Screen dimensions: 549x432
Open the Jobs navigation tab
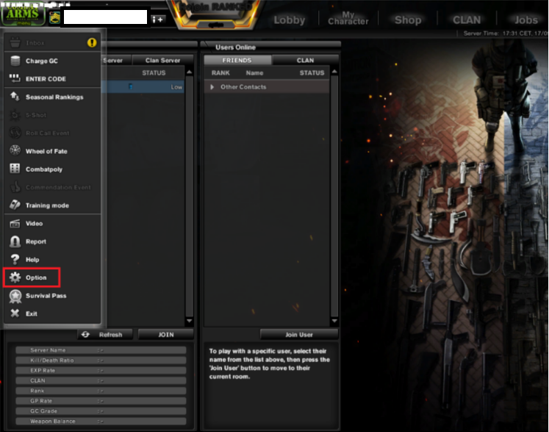526,20
